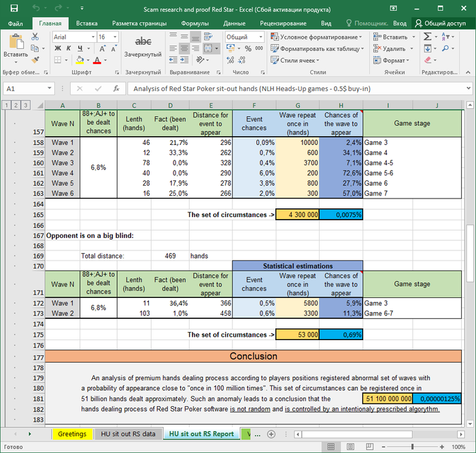Toggle wrap text in cells
This screenshot has width=476, height=453.
click(208, 37)
